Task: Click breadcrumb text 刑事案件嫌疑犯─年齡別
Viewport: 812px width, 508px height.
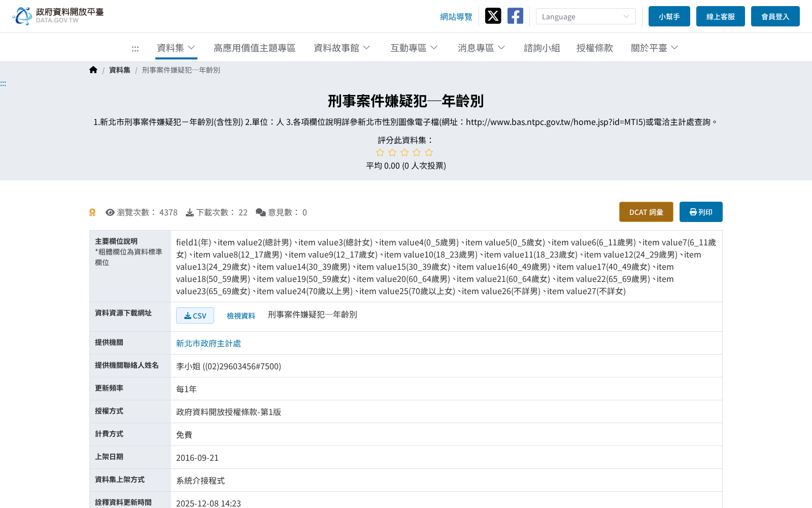Action: click(181, 70)
